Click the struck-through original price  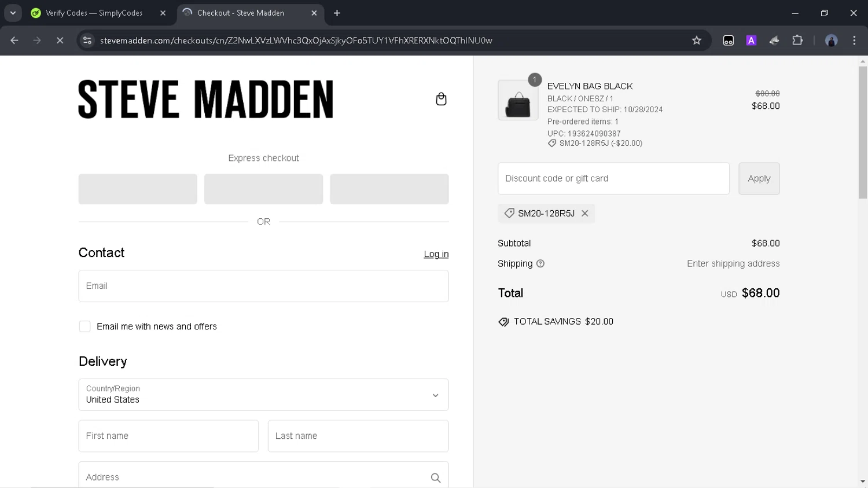(x=767, y=94)
